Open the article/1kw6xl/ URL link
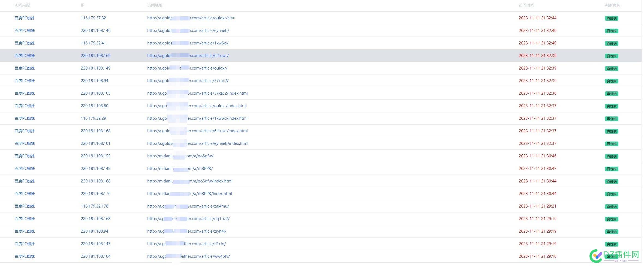 (188, 43)
